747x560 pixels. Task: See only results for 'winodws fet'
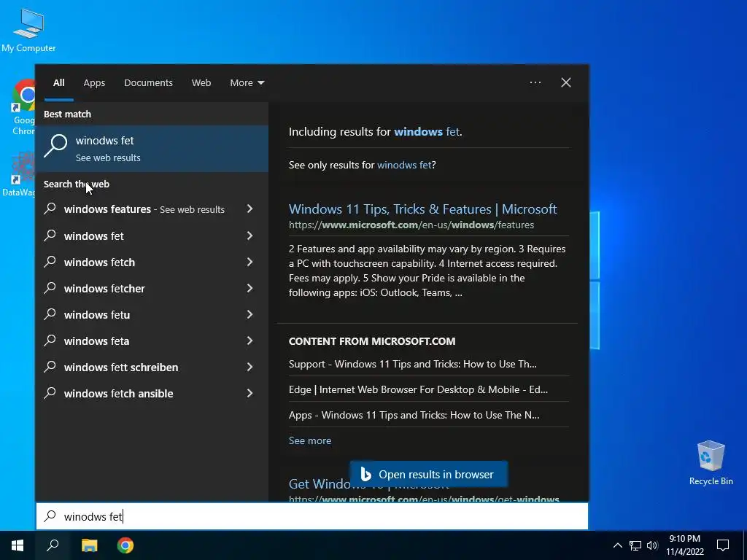tap(404, 165)
